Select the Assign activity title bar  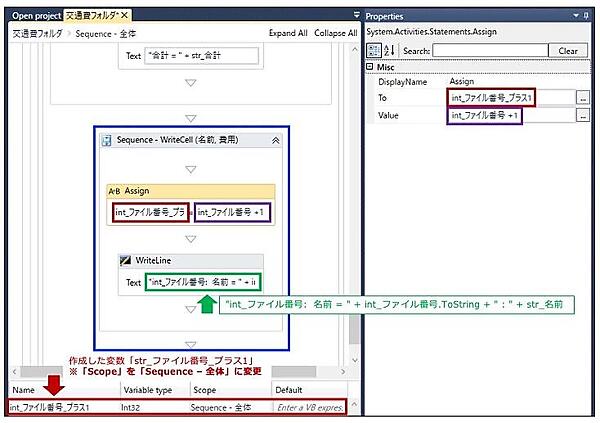tap(191, 191)
